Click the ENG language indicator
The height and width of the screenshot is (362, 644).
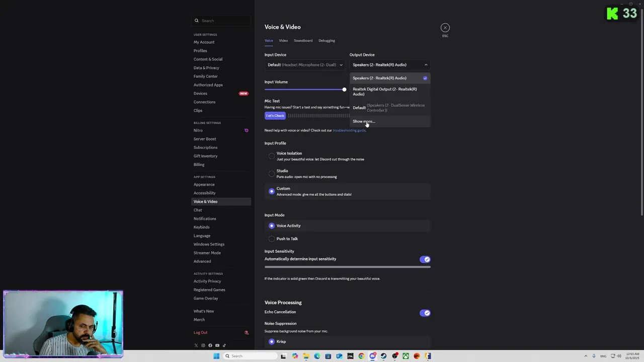pos(603,356)
